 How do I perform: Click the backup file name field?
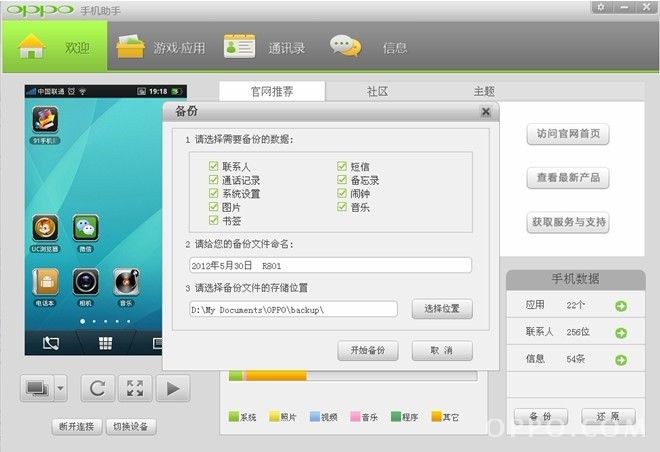point(330,265)
